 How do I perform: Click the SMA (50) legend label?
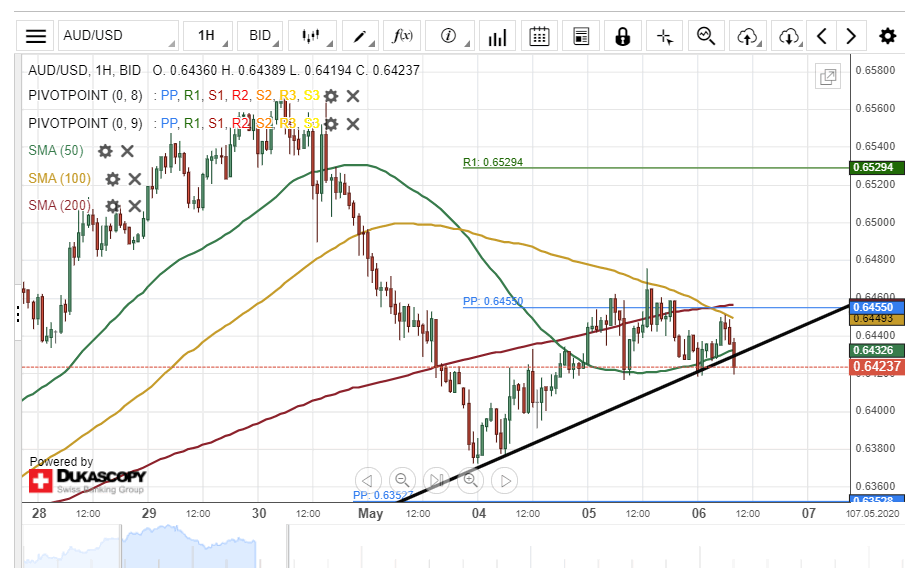(56, 151)
